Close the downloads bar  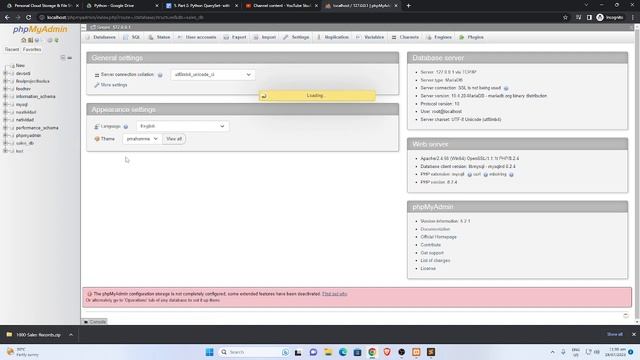pos(633,334)
